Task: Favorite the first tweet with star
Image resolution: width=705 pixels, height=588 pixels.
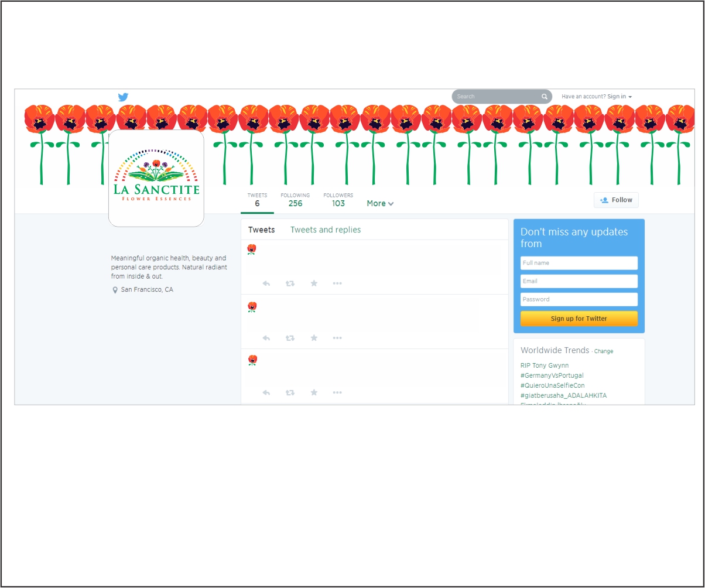Action: click(x=314, y=283)
